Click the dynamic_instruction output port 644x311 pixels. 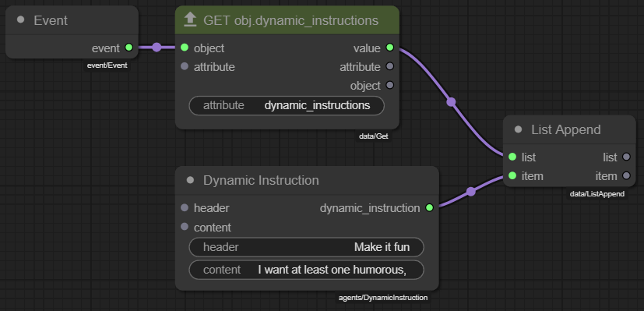point(429,208)
